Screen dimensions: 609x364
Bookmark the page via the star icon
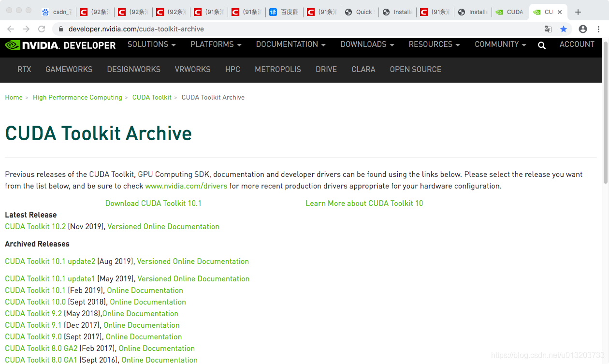point(564,29)
